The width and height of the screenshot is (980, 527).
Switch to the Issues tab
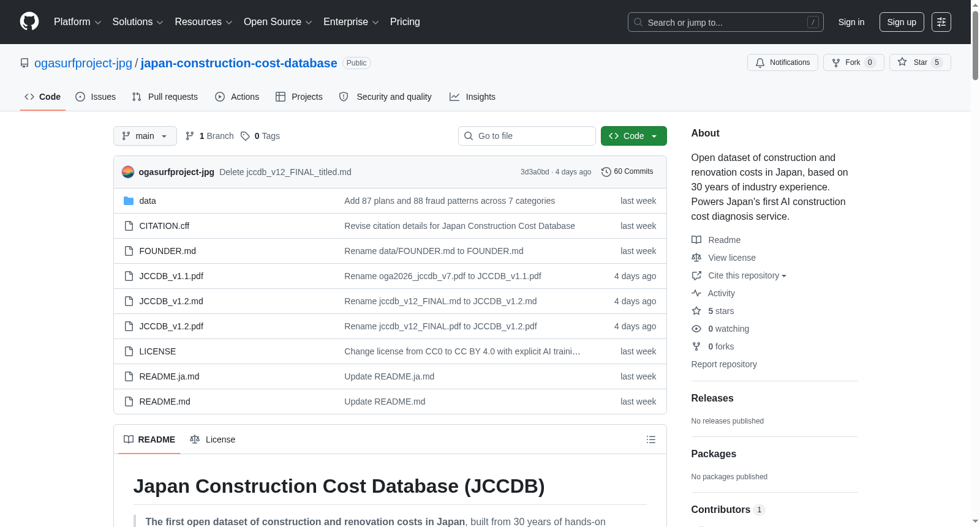pyautogui.click(x=96, y=97)
